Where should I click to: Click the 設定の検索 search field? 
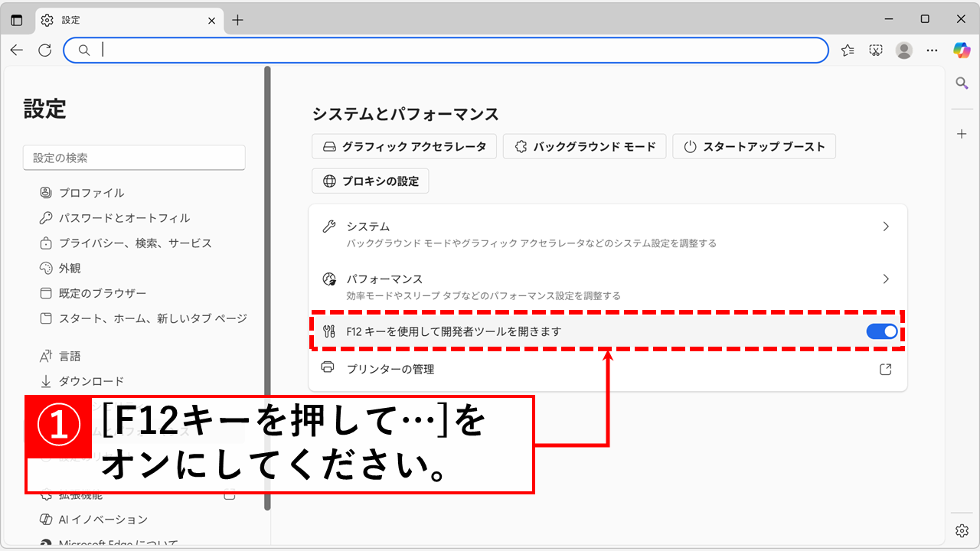[134, 157]
